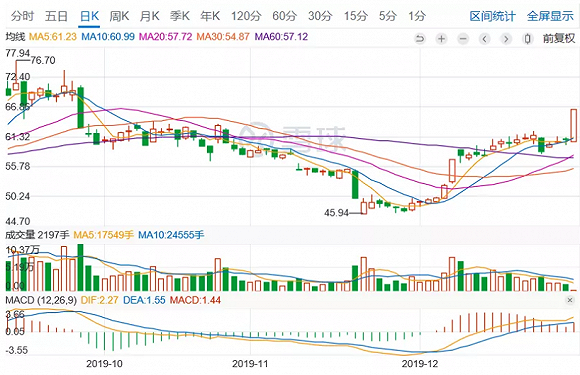580x375 pixels.
Task: Click the 区间统计 link
Action: tap(492, 16)
